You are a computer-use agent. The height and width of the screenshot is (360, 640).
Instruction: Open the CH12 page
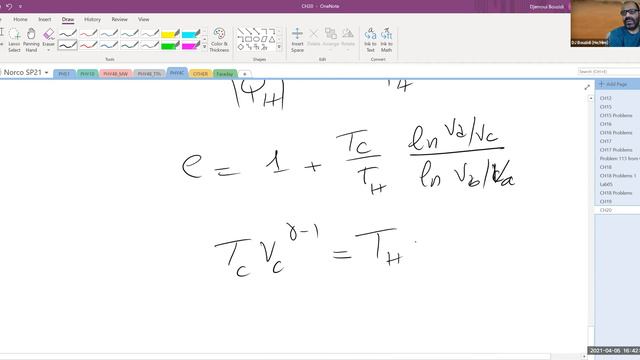point(606,98)
